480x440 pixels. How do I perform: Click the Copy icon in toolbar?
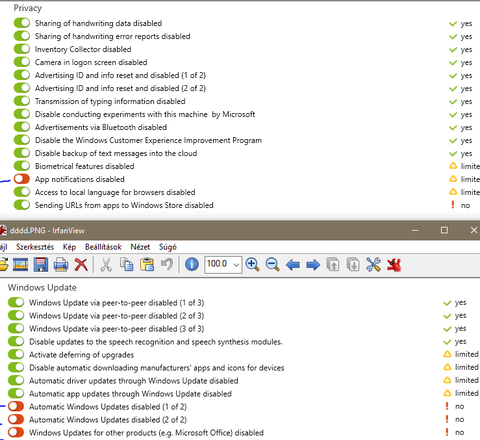(x=126, y=265)
